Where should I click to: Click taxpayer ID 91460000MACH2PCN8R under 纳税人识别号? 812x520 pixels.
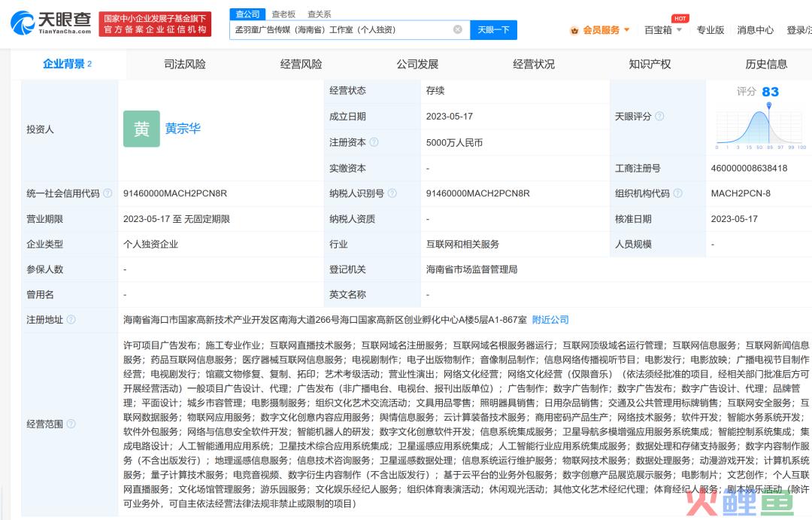[478, 193]
